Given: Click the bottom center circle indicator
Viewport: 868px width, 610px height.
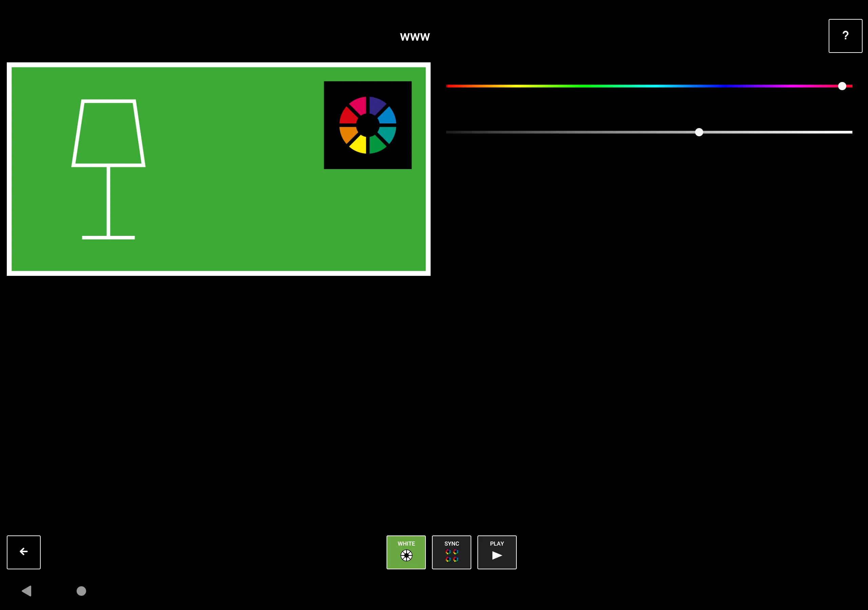Looking at the screenshot, I should click(81, 591).
